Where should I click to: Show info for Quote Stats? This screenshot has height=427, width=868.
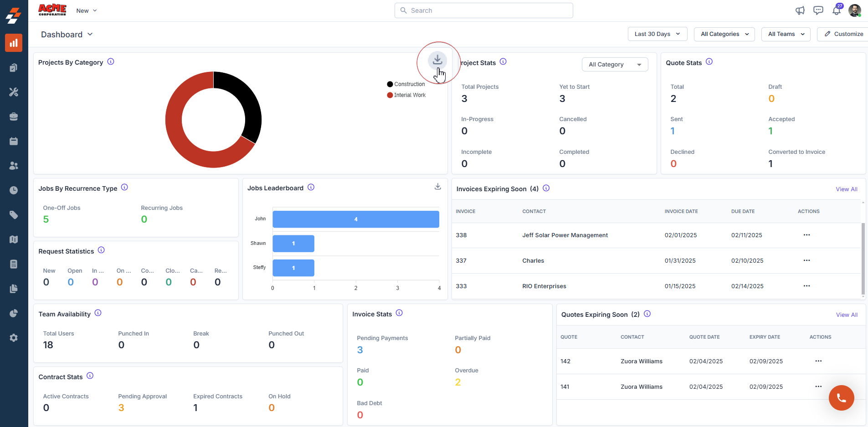pyautogui.click(x=709, y=62)
